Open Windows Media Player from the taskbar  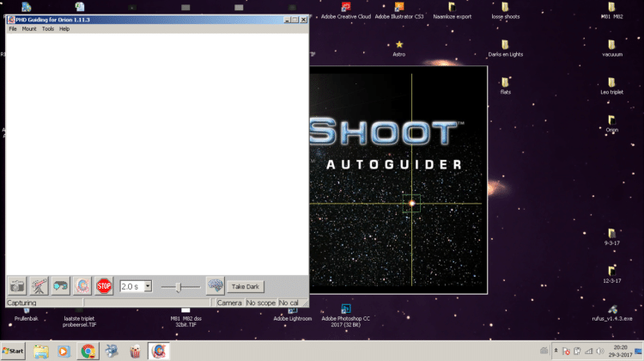(64, 352)
